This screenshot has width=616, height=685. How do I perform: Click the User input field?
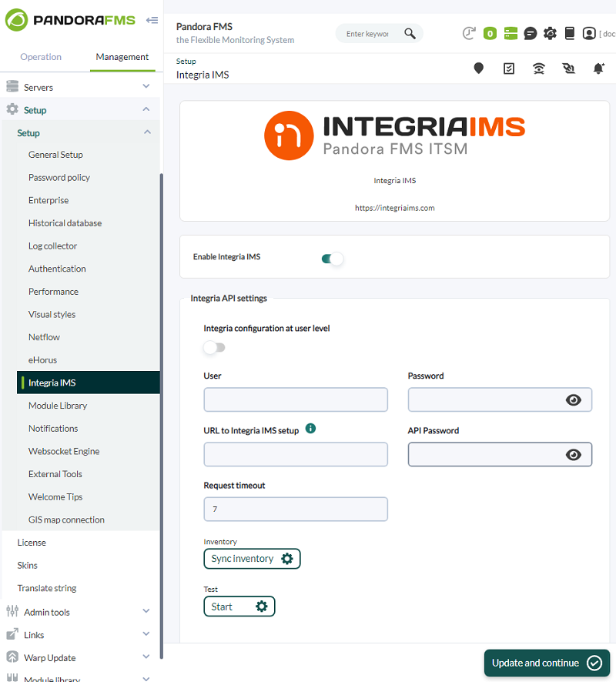click(x=296, y=399)
